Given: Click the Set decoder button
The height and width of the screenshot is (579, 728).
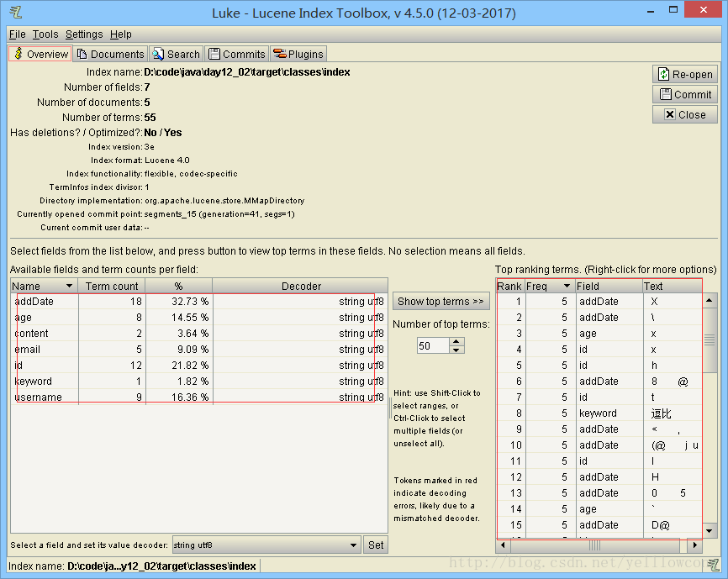Looking at the screenshot, I should 376,545.
